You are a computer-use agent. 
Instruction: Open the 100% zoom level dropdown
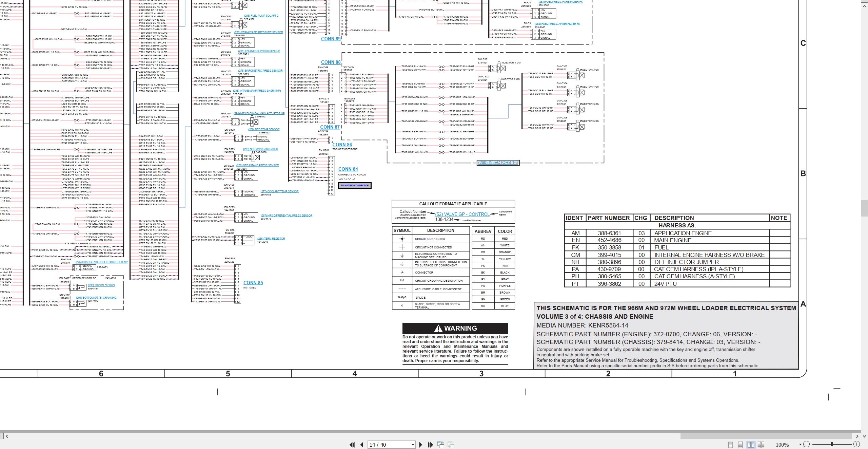coord(800,445)
